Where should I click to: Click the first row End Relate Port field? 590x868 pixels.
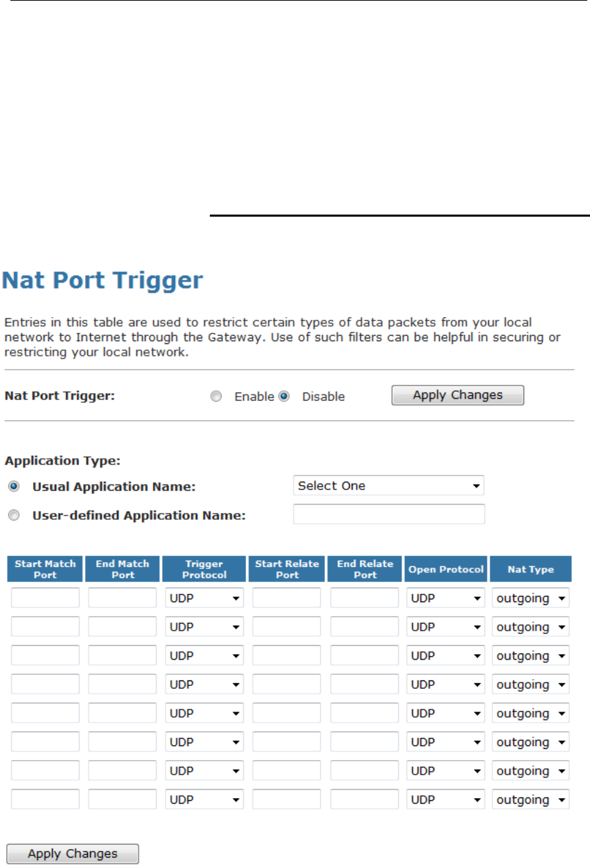(364, 598)
